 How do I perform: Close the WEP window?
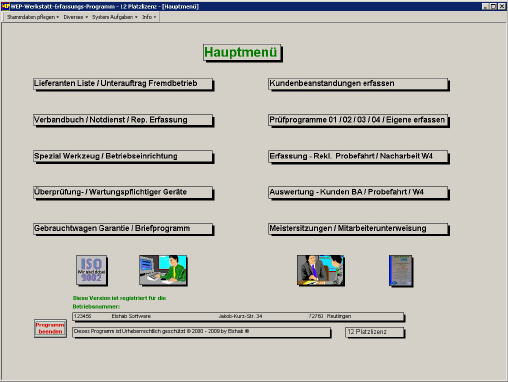[x=502, y=6]
